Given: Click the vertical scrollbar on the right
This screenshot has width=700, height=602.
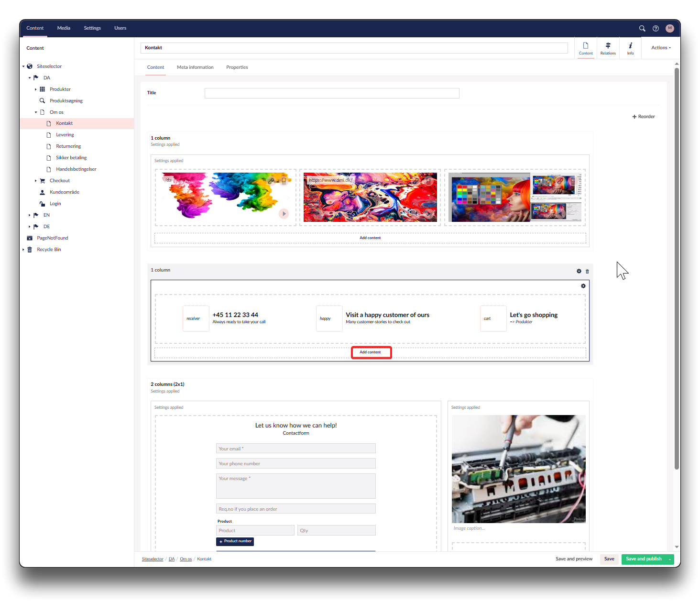Looking at the screenshot, I should click(x=677, y=268).
